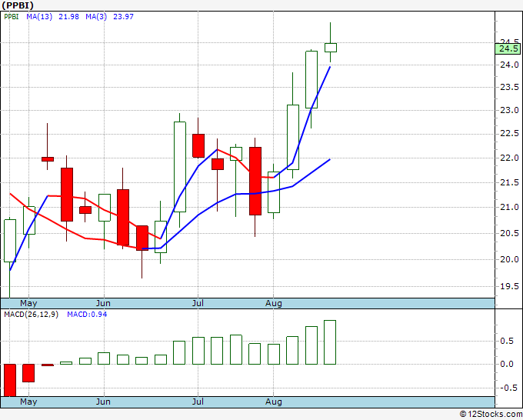Screen dimensions: 523x420
Task: Click the most recent small green candlestick
Action: [x=331, y=48]
